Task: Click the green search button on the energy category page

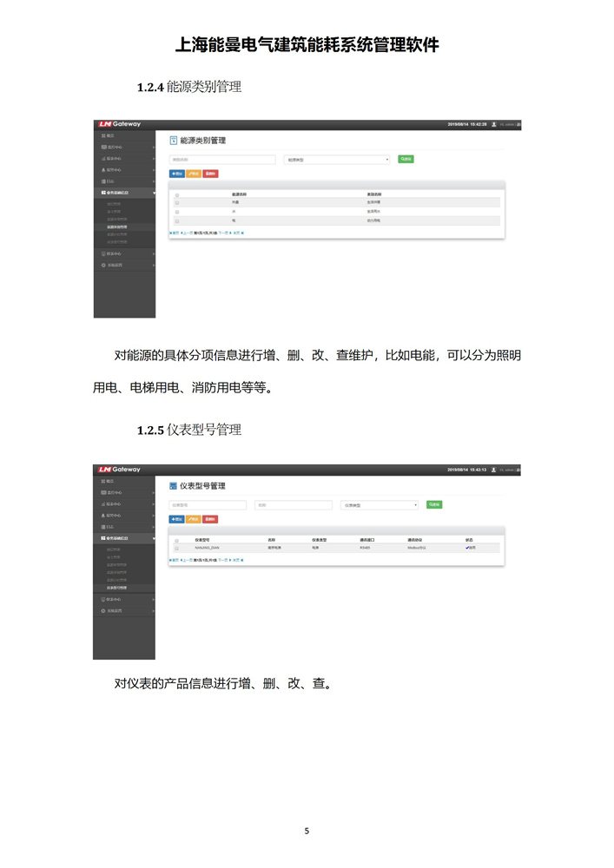Action: pos(406,159)
